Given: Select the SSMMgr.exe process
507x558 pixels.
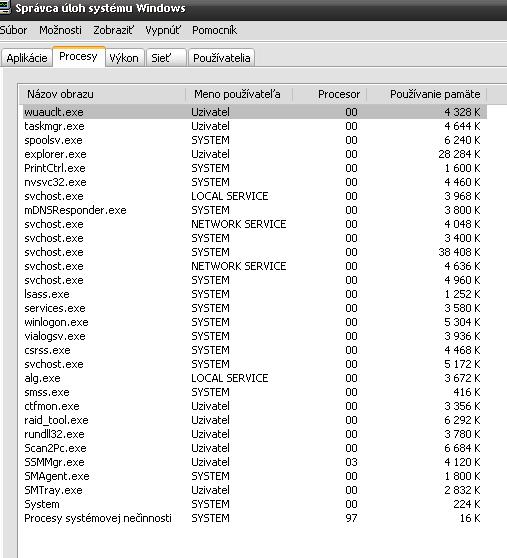Looking at the screenshot, I should point(254,462).
